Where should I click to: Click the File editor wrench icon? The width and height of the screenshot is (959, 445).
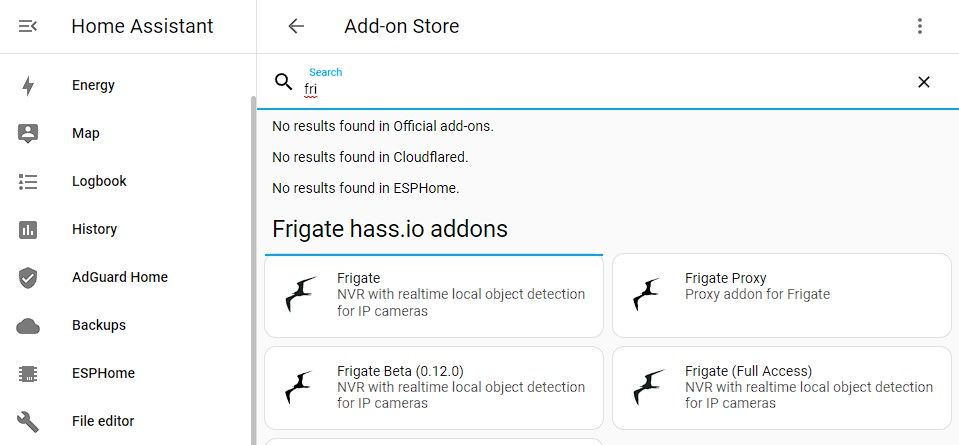[28, 421]
